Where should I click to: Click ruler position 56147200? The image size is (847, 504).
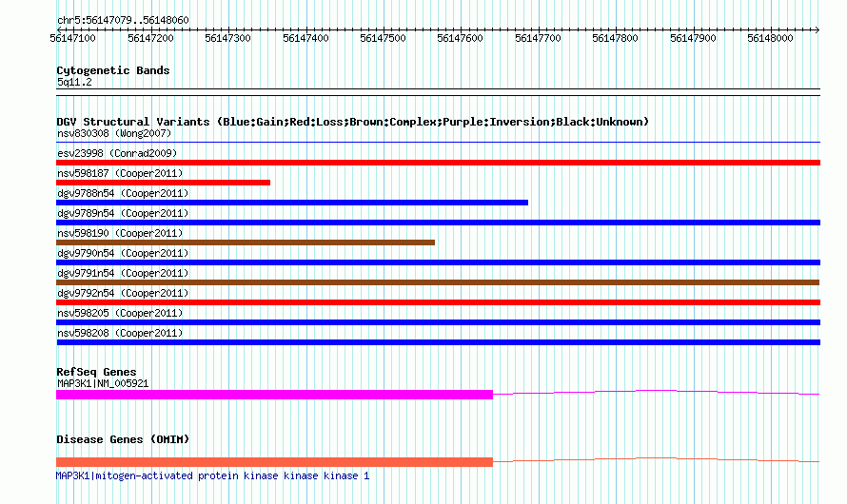150,38
